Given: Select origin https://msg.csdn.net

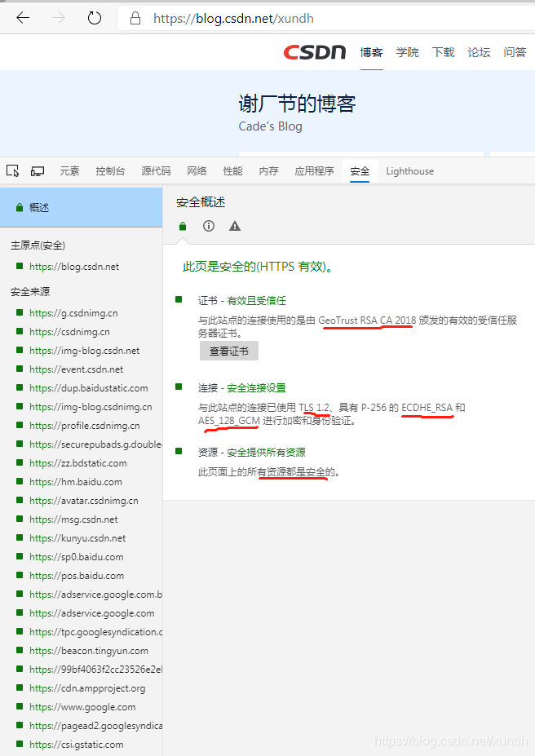Looking at the screenshot, I should tap(73, 519).
